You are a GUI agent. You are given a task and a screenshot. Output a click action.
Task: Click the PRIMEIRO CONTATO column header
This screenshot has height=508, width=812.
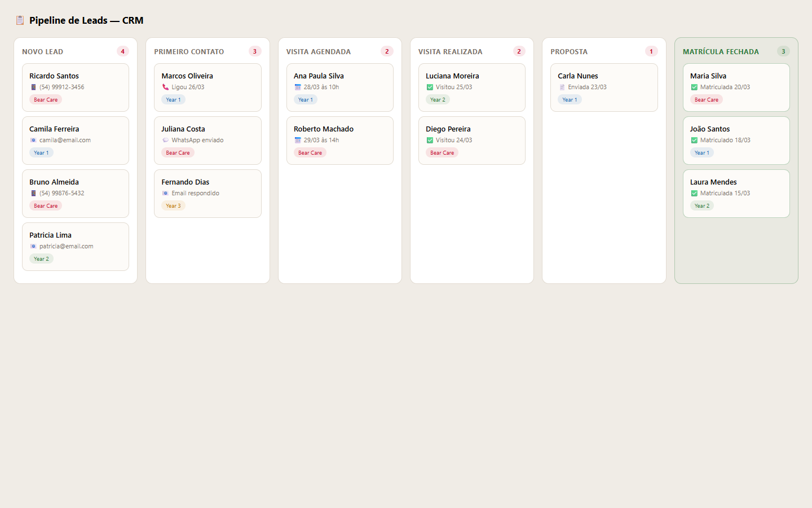tap(188, 51)
